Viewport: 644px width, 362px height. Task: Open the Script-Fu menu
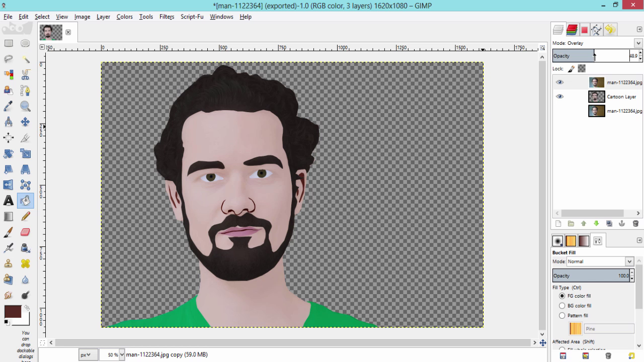pos(192,17)
